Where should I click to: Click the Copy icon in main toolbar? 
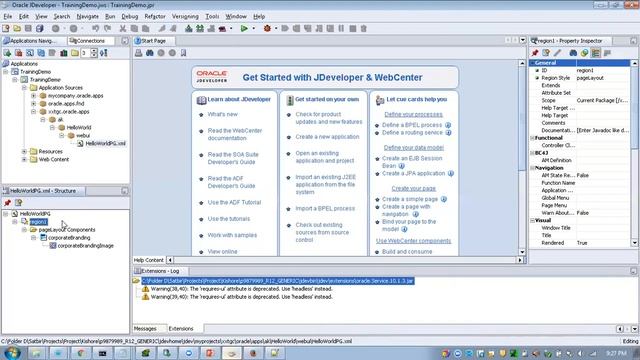coord(134,29)
